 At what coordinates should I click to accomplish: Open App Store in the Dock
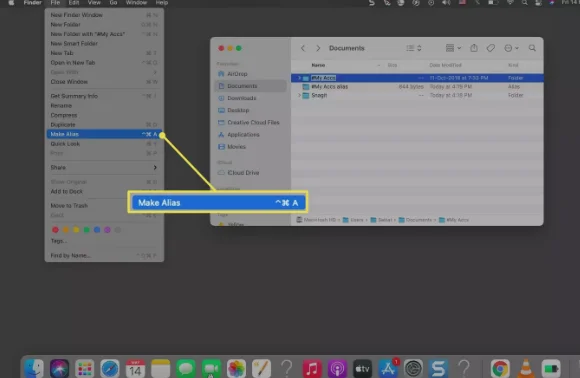click(388, 368)
